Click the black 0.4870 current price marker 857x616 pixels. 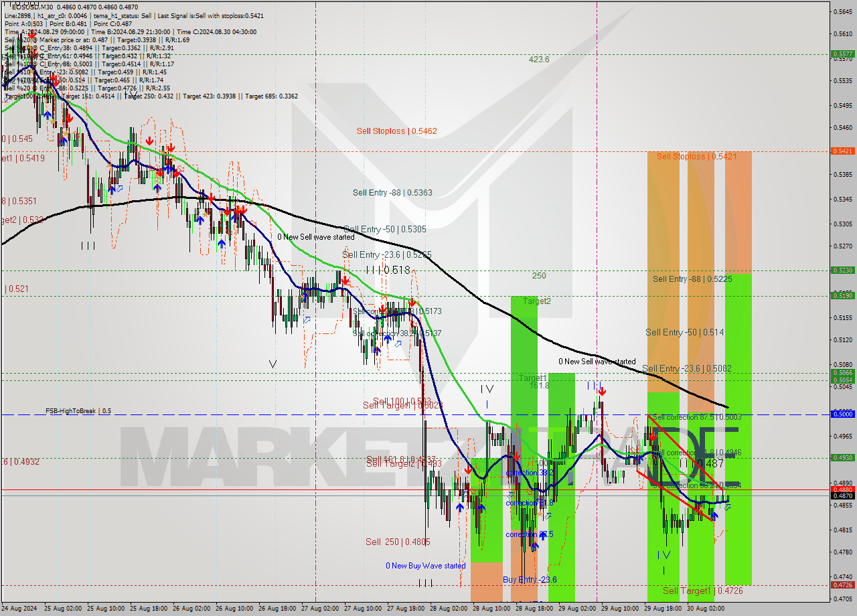(842, 496)
